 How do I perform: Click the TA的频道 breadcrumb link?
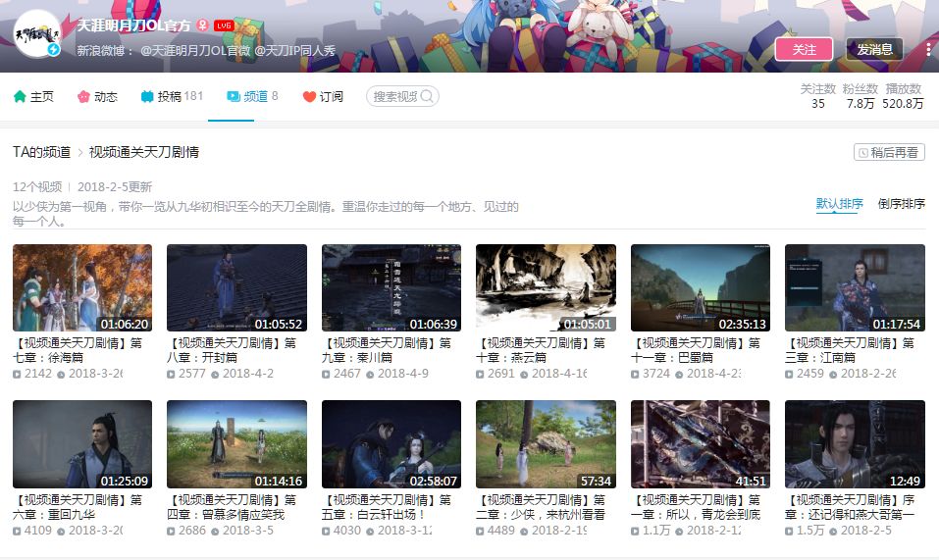pos(42,152)
